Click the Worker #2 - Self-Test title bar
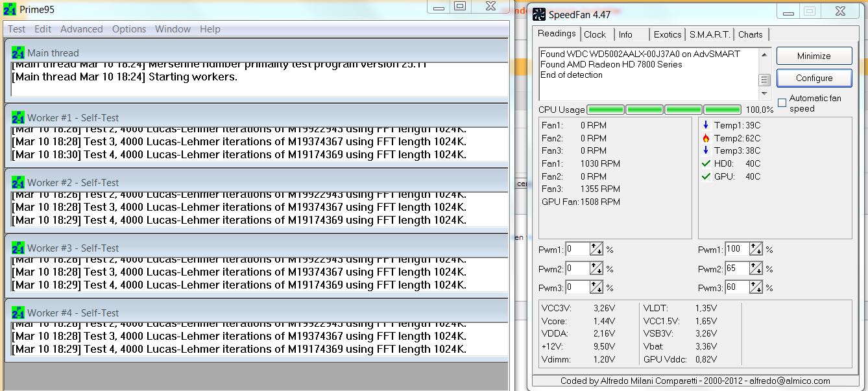 [x=256, y=183]
